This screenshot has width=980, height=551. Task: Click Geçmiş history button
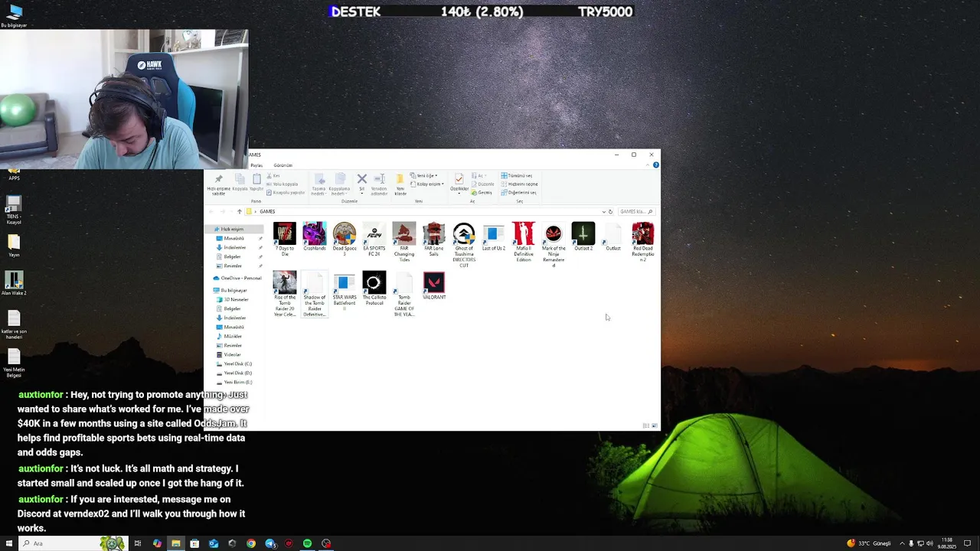click(x=482, y=193)
